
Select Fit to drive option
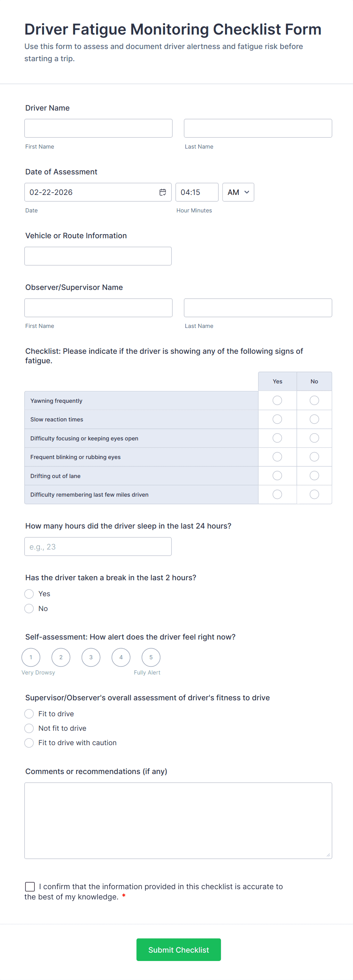click(x=29, y=714)
